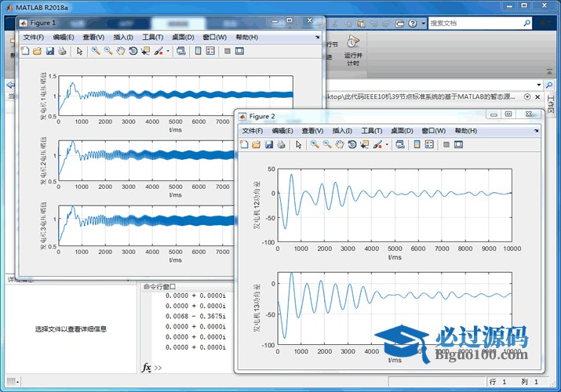This screenshot has width=561, height=392.
Task: Toggle Data Cursor tool in Figure 1
Action: pos(146,51)
